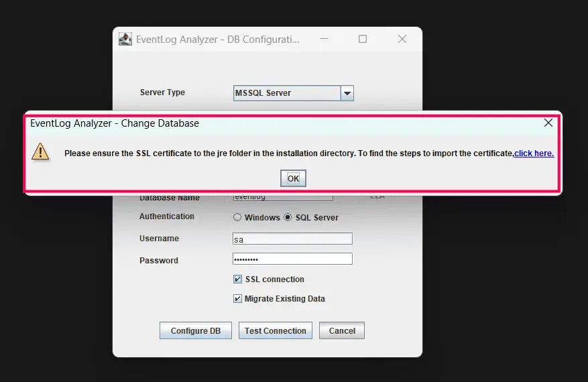The image size is (588, 382).
Task: Click the 'Username' label
Action: [x=159, y=239]
